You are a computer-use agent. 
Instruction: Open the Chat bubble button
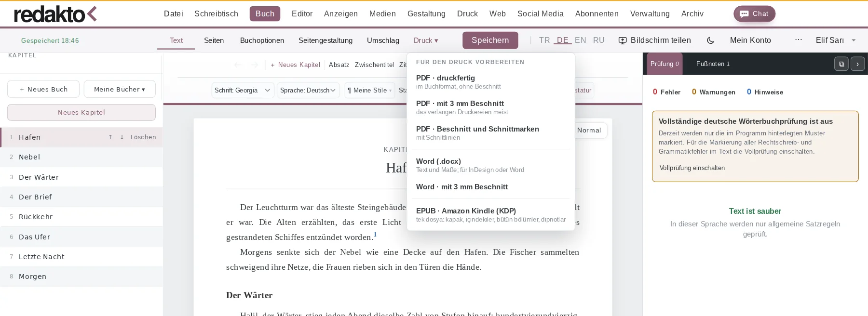[x=754, y=14]
